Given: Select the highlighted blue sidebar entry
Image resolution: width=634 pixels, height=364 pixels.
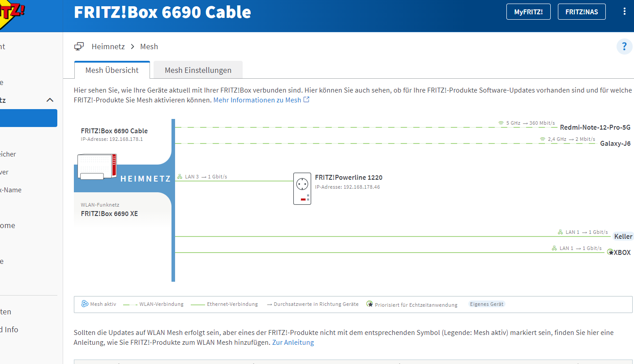Looking at the screenshot, I should [29, 118].
